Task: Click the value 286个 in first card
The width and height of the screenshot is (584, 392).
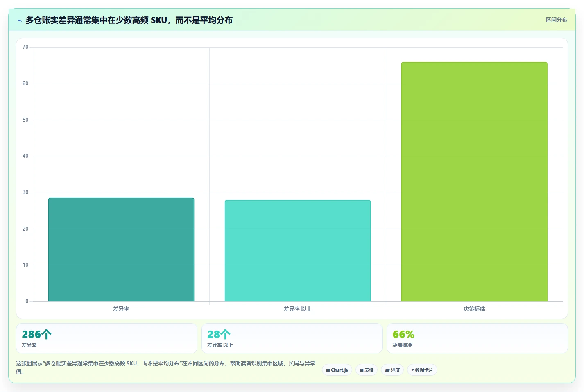Action: point(36,334)
